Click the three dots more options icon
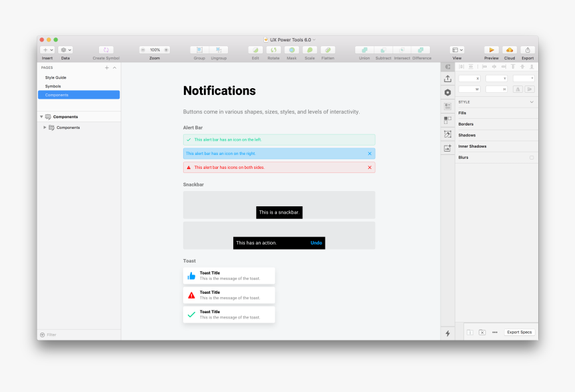 coord(495,333)
